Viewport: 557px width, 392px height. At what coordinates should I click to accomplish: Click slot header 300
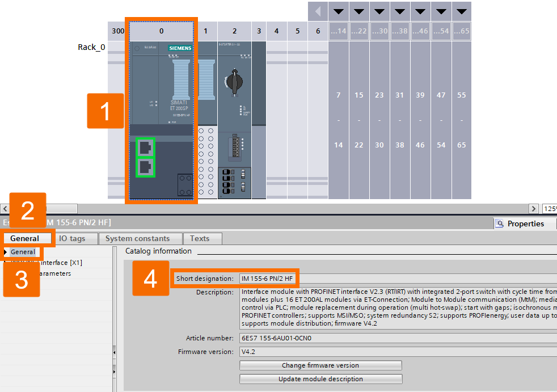click(x=118, y=31)
